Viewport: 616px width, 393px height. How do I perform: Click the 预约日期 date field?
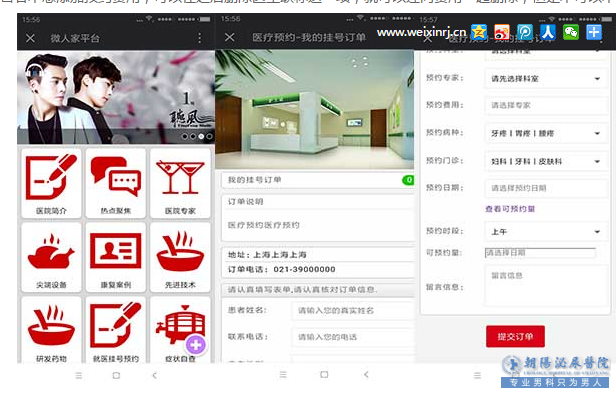pyautogui.click(x=546, y=188)
